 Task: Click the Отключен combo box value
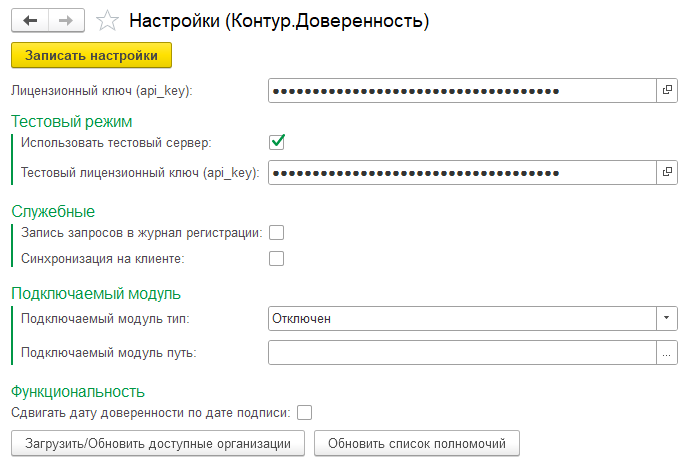462,318
